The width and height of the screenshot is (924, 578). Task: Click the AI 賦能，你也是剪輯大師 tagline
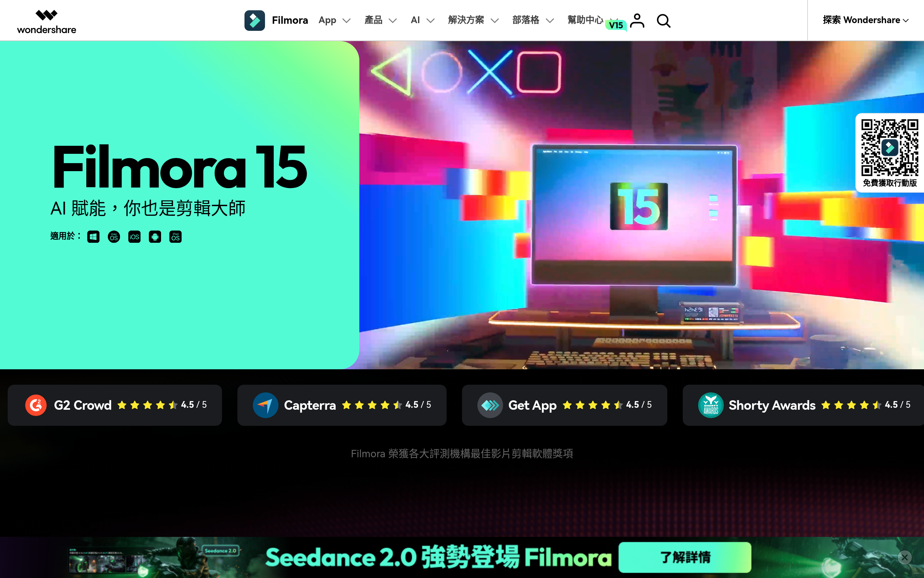148,209
